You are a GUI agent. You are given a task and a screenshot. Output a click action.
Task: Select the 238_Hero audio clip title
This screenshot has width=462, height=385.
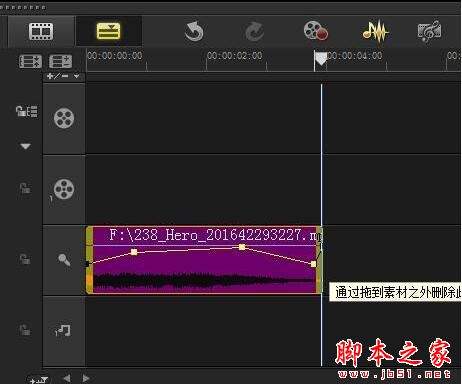(x=215, y=235)
